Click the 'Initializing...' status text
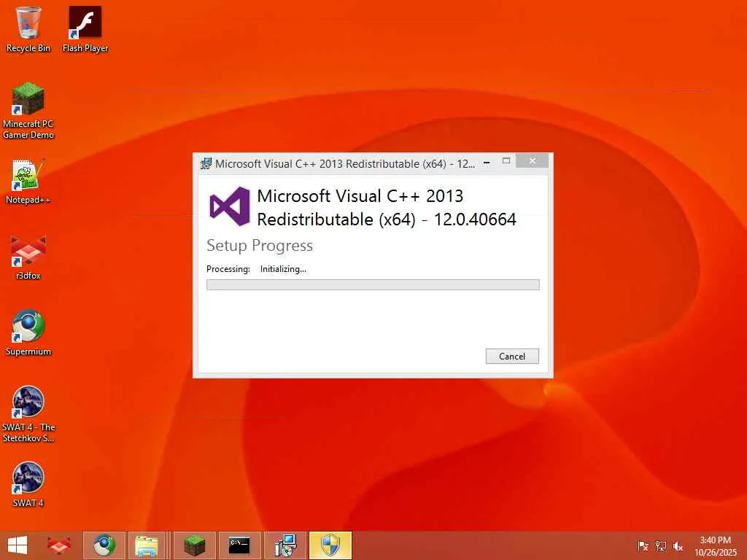This screenshot has width=747, height=560. (283, 269)
